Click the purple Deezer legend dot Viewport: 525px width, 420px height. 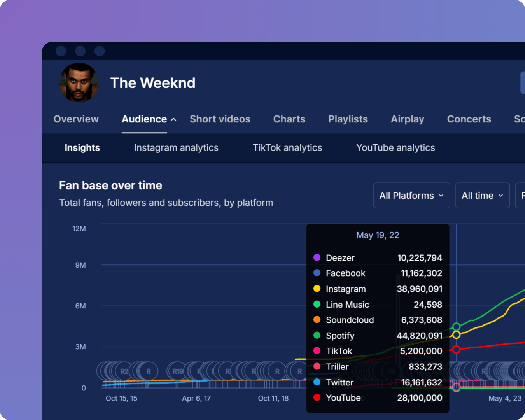(317, 257)
